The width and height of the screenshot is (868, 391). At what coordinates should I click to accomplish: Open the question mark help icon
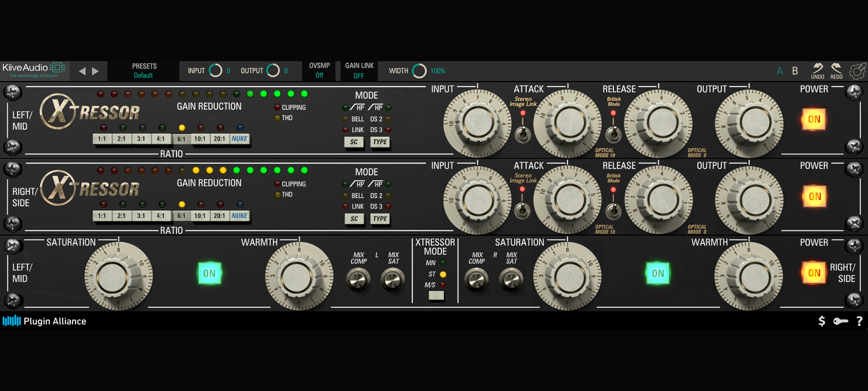pos(859,321)
